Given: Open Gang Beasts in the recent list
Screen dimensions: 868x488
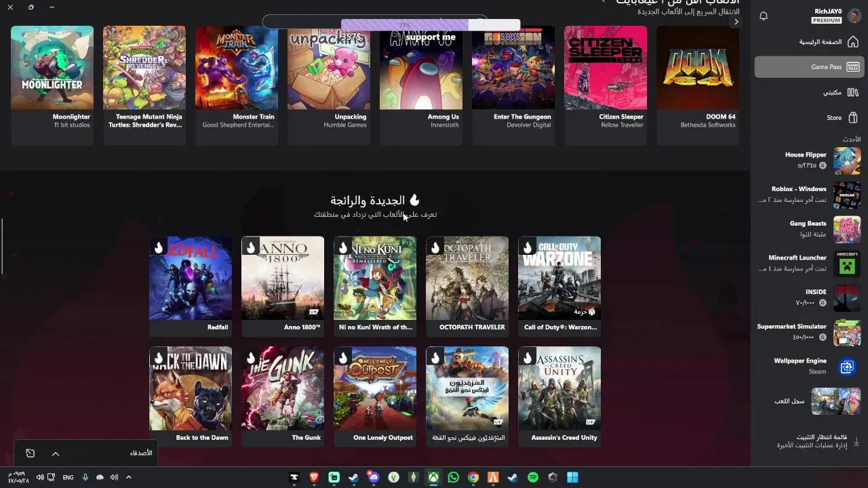Looking at the screenshot, I should [809, 229].
